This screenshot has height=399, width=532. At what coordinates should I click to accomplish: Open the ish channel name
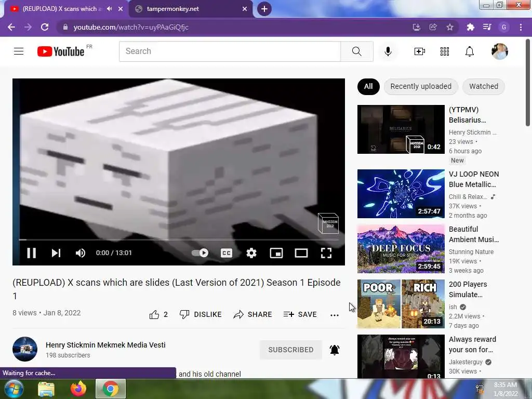453,307
